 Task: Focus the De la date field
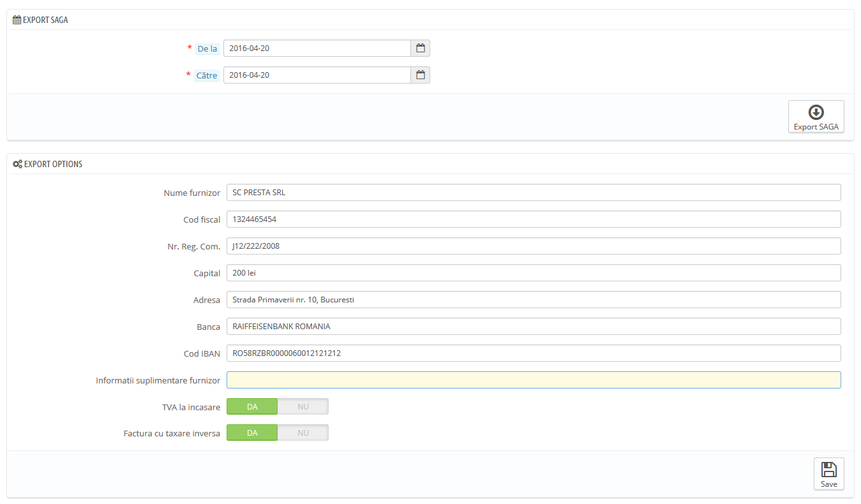(317, 48)
